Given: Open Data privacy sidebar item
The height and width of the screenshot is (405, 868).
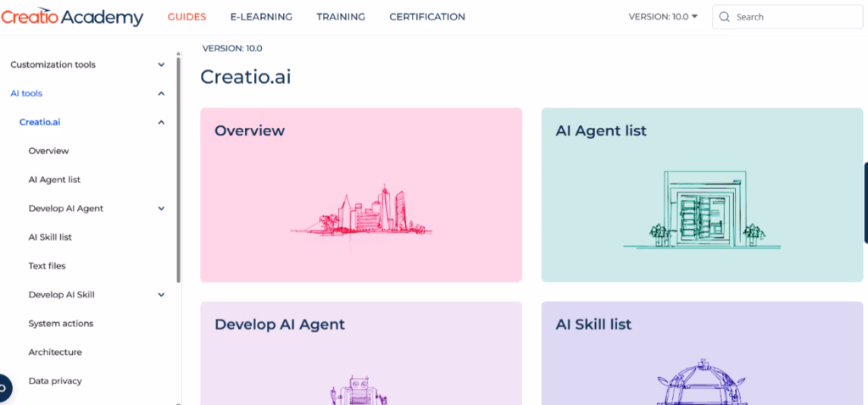Looking at the screenshot, I should 55,381.
